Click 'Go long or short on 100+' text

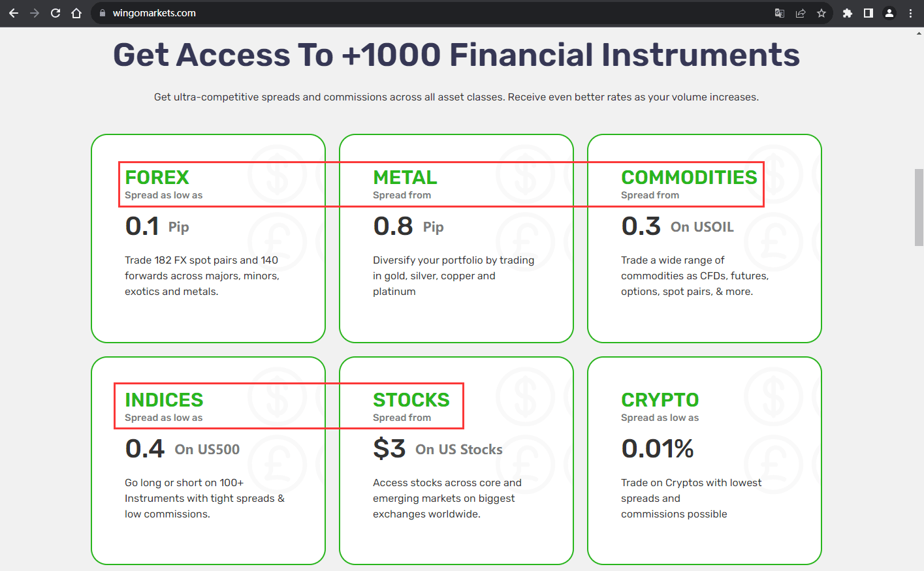(204, 499)
